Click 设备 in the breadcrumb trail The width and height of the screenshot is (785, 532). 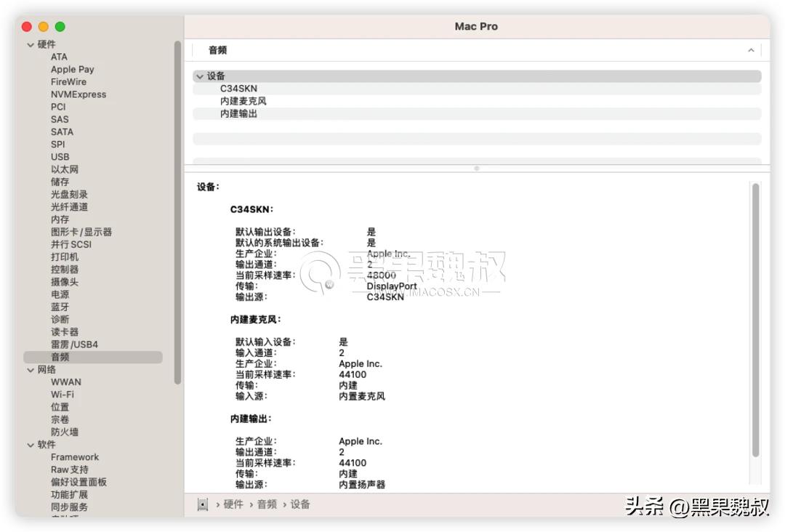click(300, 504)
